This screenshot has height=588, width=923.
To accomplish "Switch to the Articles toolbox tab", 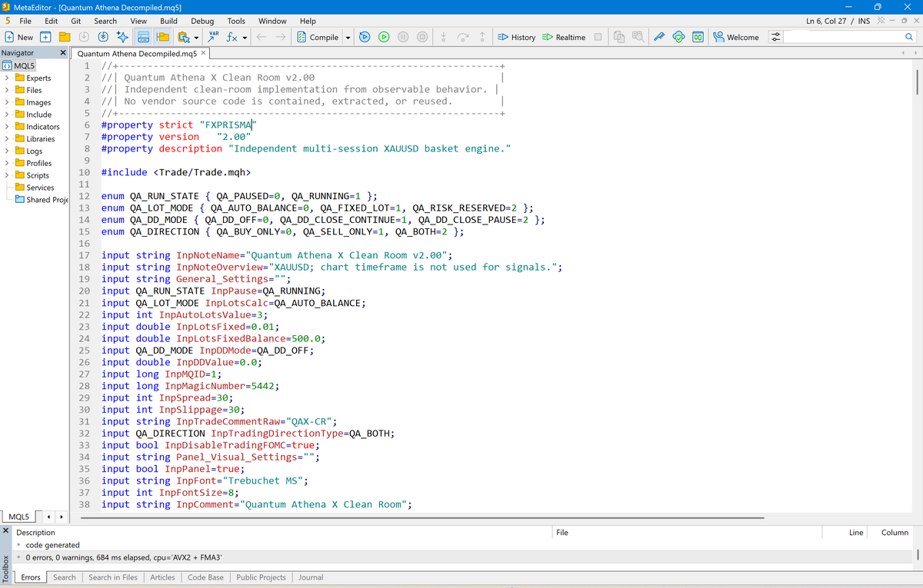I will pyautogui.click(x=162, y=577).
